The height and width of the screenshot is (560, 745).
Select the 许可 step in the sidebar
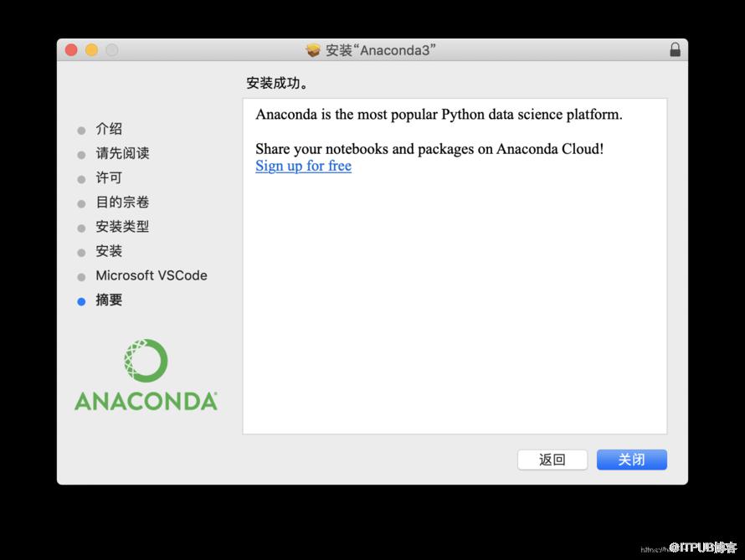(109, 177)
